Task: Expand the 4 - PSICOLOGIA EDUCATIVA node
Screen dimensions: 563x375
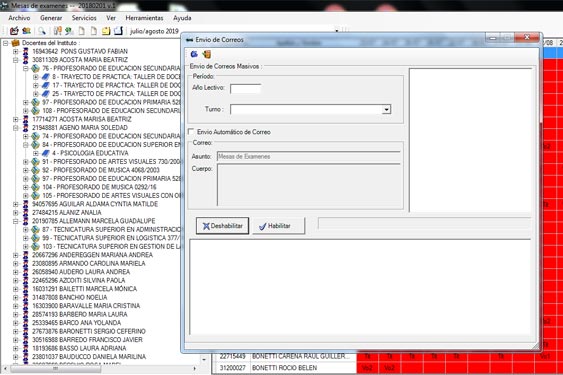Action: click(x=36, y=153)
